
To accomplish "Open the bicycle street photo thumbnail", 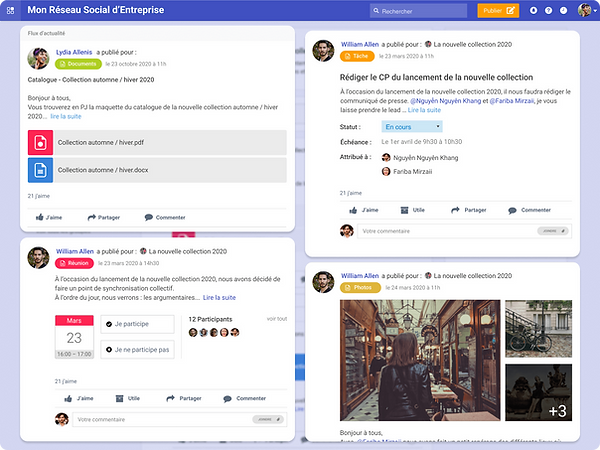I will 538,329.
